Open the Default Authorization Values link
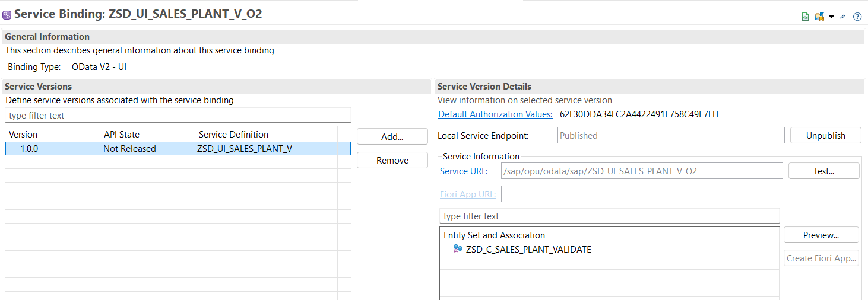The height and width of the screenshot is (300, 868). click(x=495, y=114)
